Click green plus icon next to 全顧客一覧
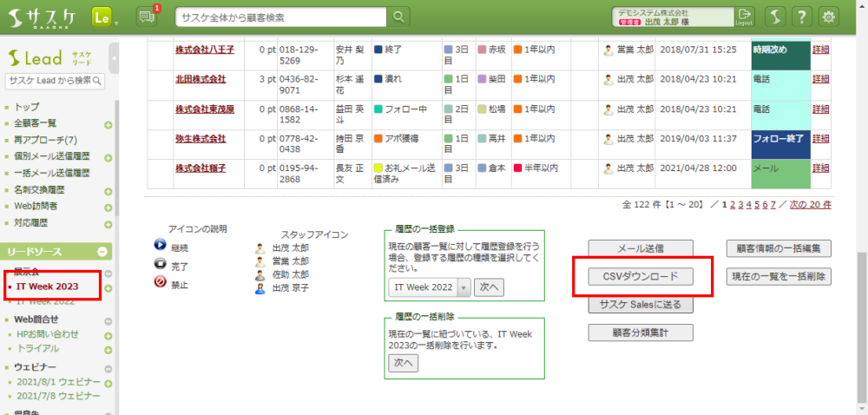 pyautogui.click(x=108, y=124)
